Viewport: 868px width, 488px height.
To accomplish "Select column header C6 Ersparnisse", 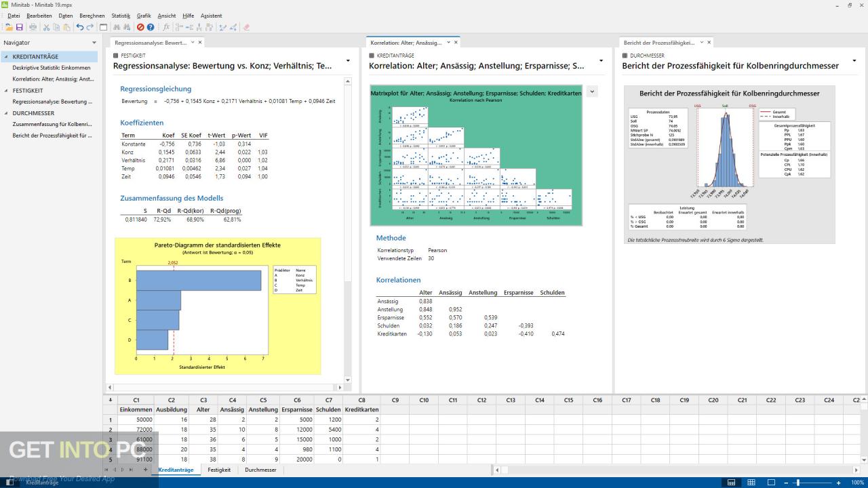I will pos(297,405).
